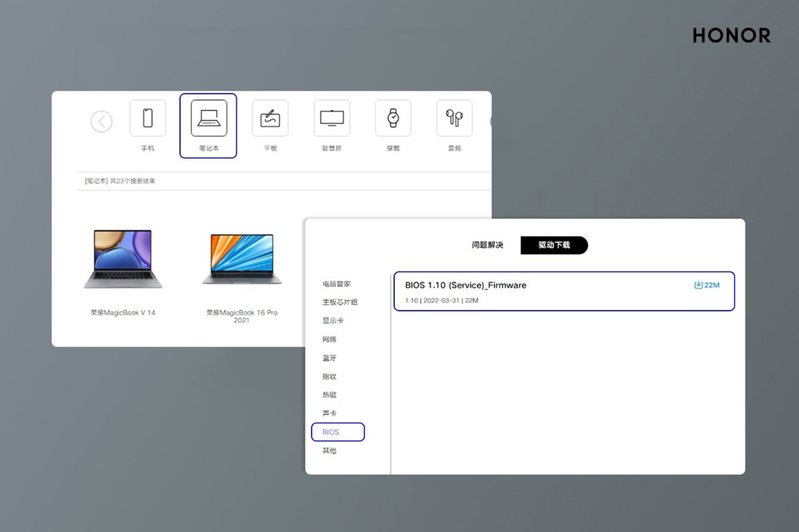Switch to the 问题解决 tab

pos(488,245)
